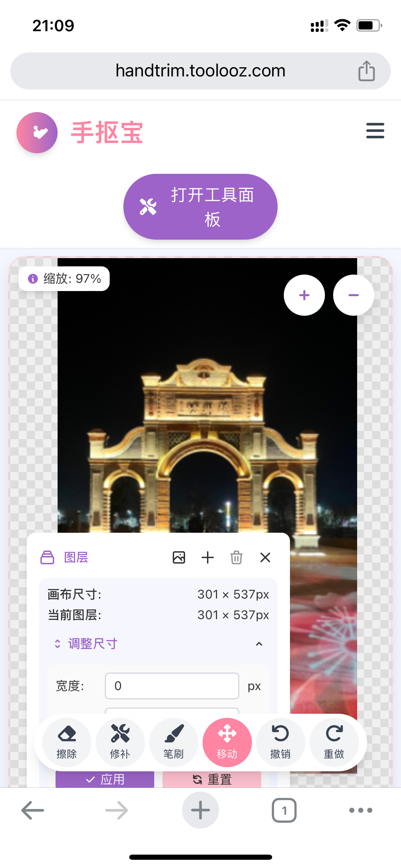
Task: Click 打开工具面板 button
Action: click(200, 207)
